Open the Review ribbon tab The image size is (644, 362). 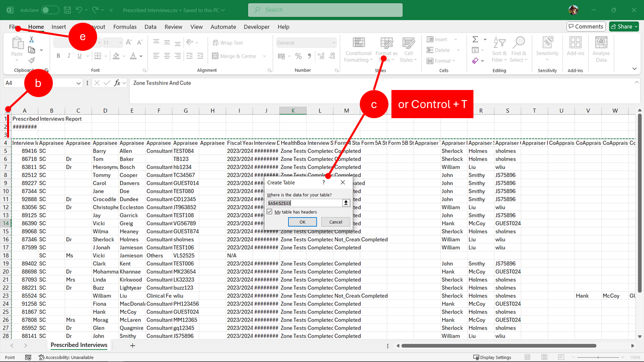173,27
